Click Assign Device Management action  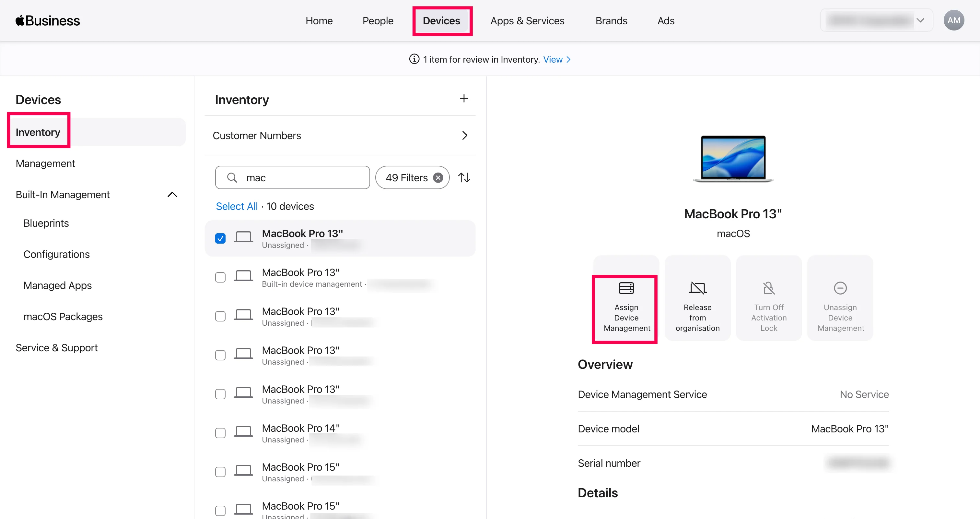(626, 298)
